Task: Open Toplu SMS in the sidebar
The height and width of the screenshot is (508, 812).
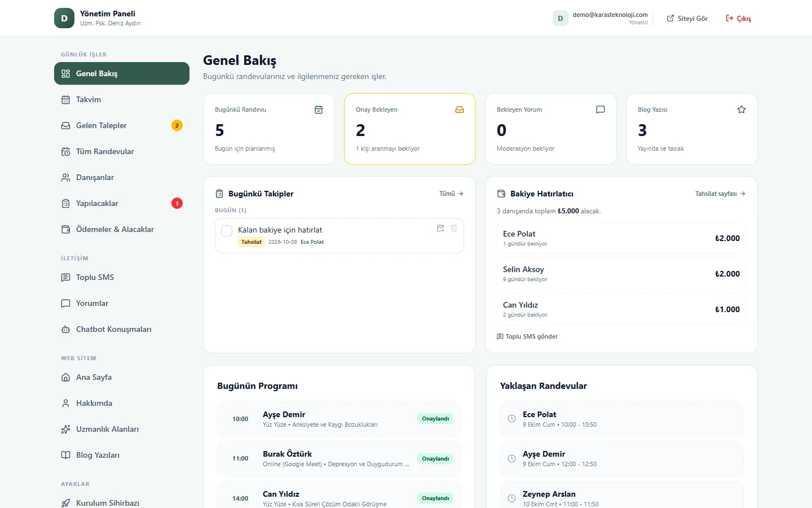Action: click(x=122, y=277)
